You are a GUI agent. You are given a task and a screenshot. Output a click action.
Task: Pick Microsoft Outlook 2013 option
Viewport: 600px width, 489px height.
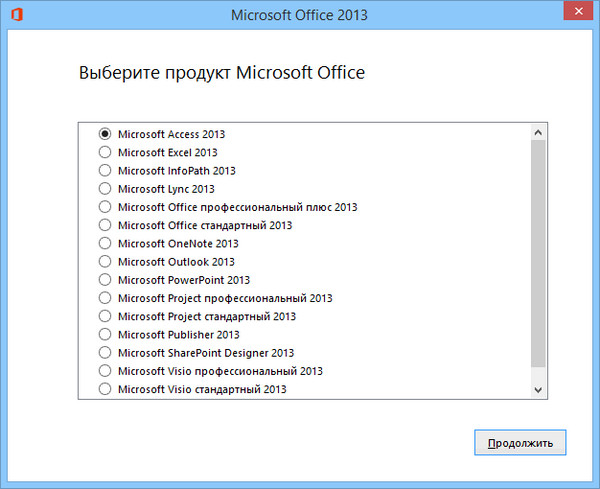(105, 262)
